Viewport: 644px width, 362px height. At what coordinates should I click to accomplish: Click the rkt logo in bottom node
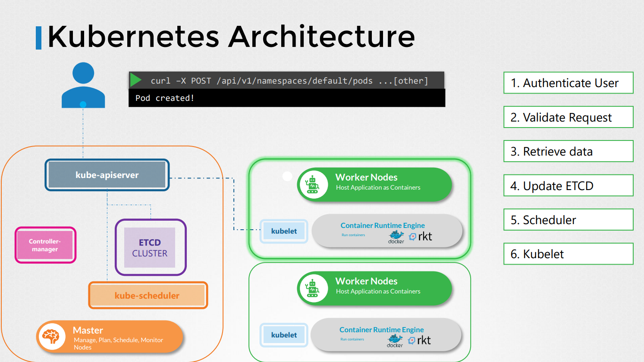[420, 340]
